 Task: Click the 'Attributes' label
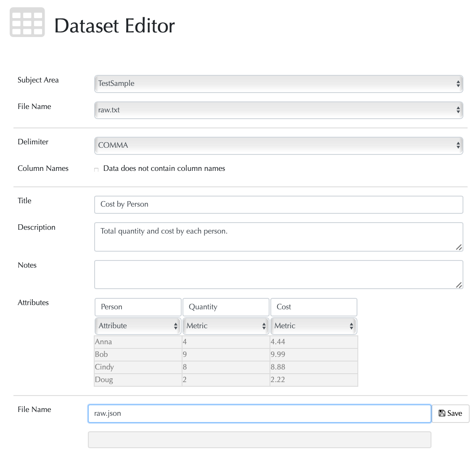33,303
